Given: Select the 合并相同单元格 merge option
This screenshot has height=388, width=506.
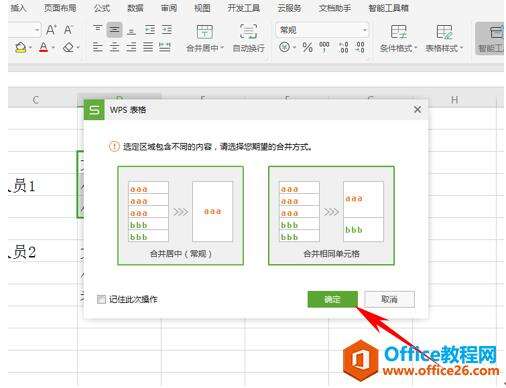Looking at the screenshot, I should 331,215.
